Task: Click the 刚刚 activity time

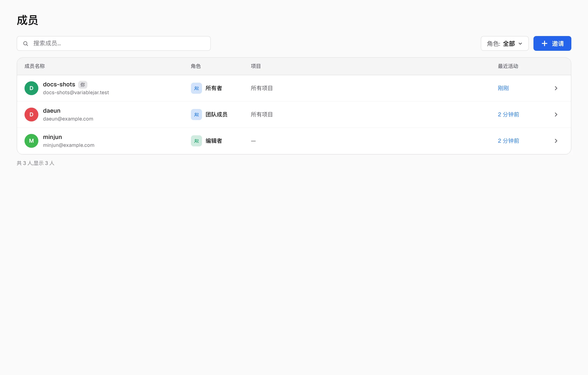Action: click(x=503, y=88)
